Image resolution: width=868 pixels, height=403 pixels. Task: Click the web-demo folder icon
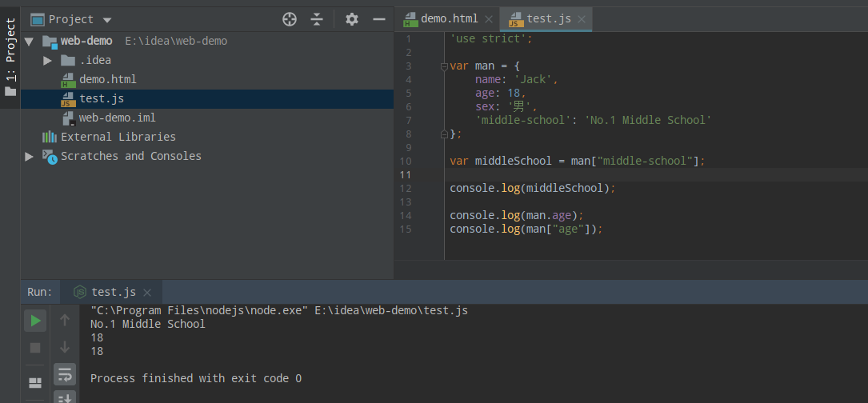(x=50, y=42)
